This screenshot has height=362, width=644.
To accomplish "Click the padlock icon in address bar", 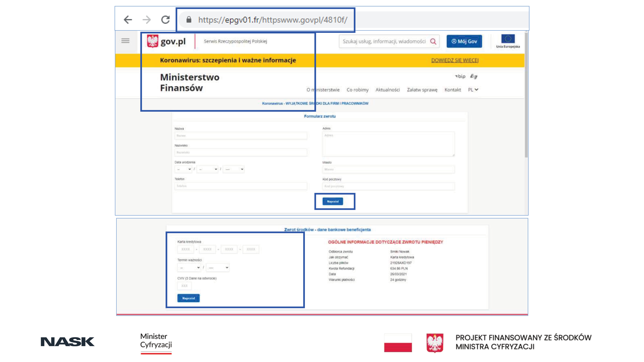I will 189,20.
